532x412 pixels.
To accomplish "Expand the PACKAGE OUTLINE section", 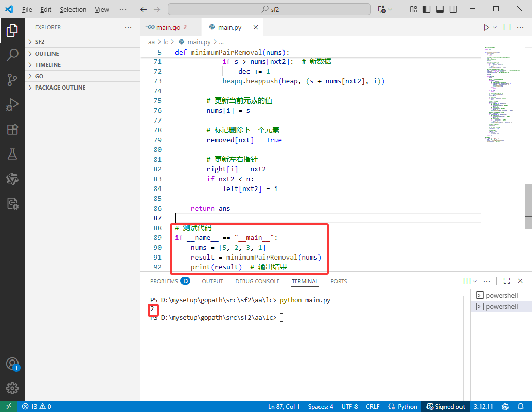I will tap(82, 88).
